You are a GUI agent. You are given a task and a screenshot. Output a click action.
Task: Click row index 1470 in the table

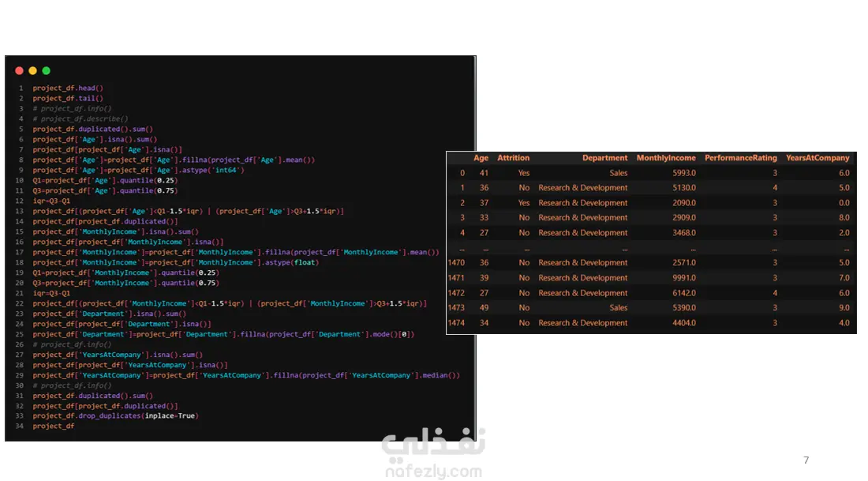456,263
